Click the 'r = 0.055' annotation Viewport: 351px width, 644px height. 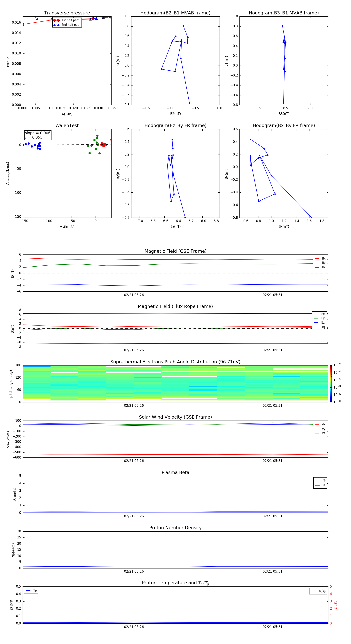click(34, 137)
